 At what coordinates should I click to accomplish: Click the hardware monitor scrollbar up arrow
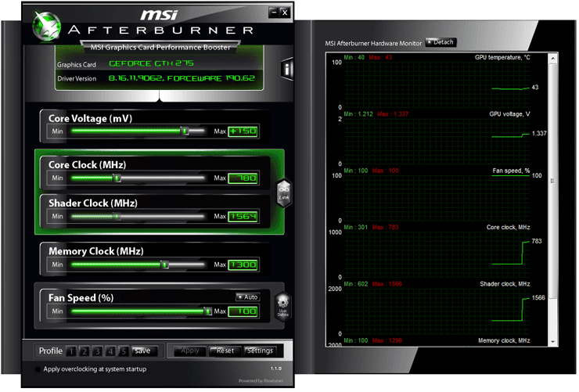[555, 56]
